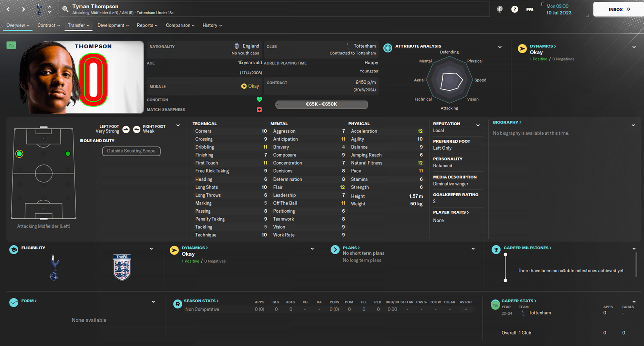644x346 pixels.
Task: Open the Season Stats link heading
Action: [x=201, y=301]
